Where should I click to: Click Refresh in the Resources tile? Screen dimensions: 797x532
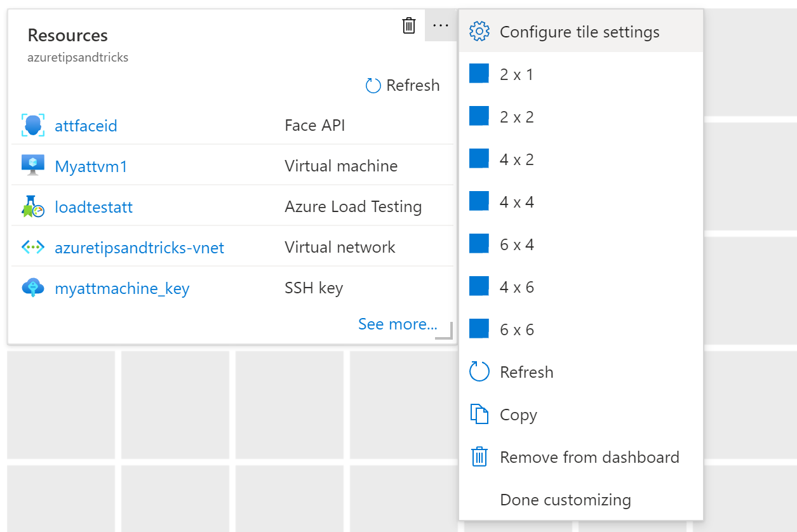[x=403, y=85]
